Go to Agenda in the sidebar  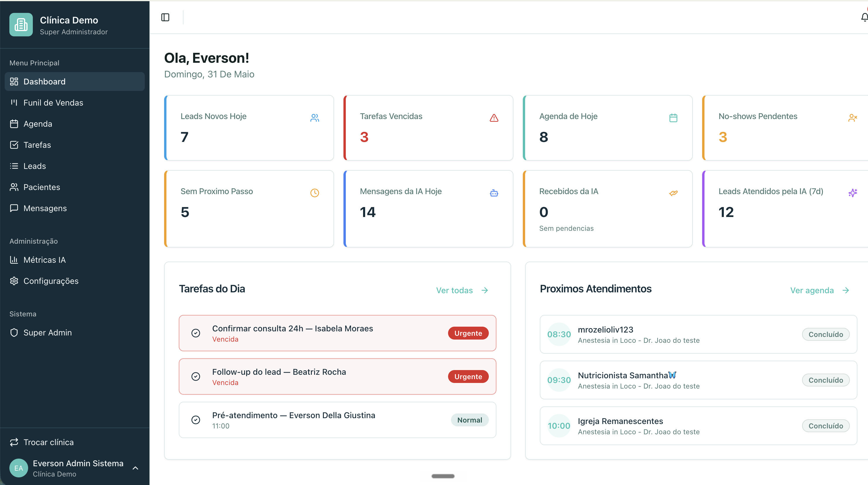pyautogui.click(x=74, y=124)
